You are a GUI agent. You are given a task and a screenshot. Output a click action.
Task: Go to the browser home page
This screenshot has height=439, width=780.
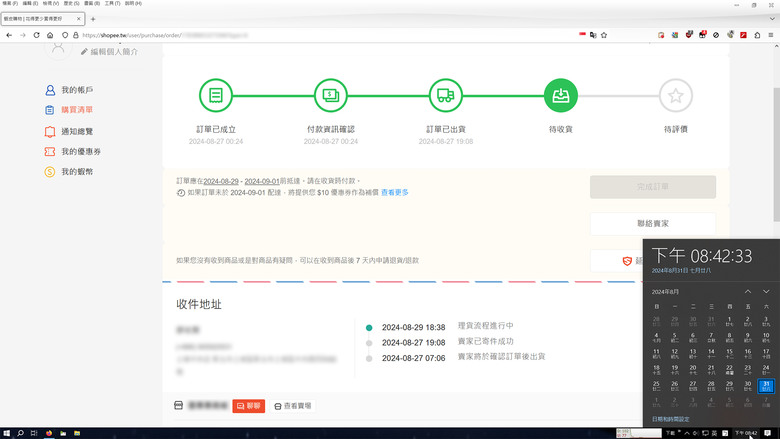pyautogui.click(x=50, y=35)
